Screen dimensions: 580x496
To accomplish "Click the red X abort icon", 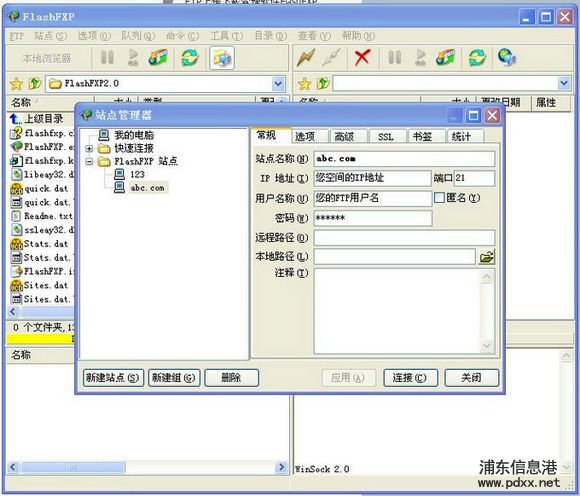I will pos(362,58).
